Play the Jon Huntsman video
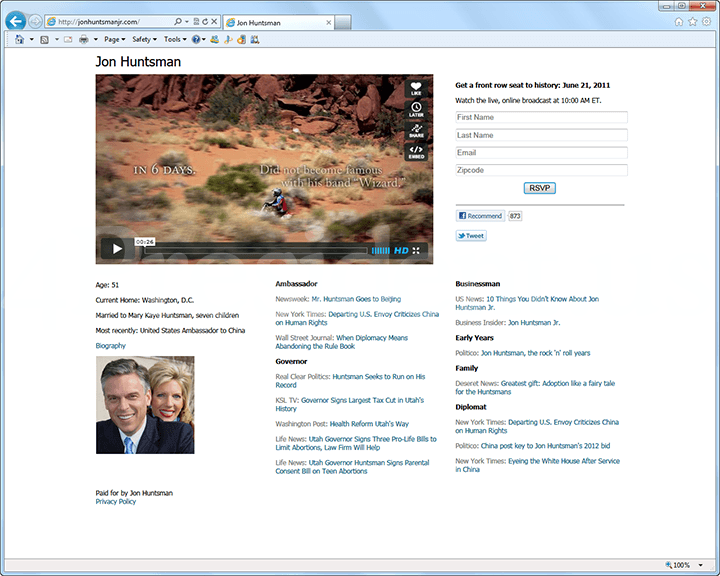 coord(117,248)
